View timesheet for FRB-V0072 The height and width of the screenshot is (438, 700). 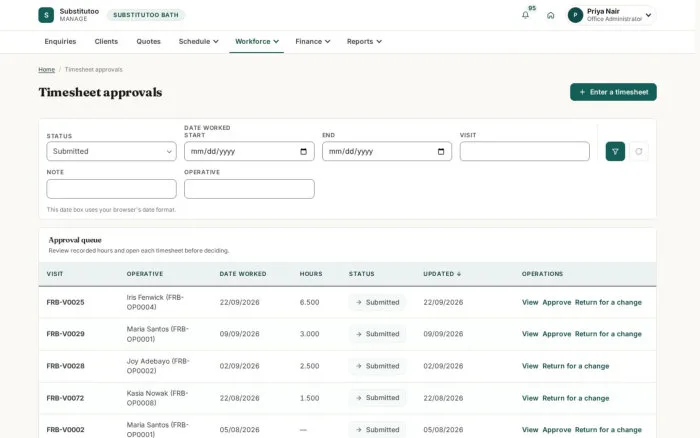(x=530, y=398)
